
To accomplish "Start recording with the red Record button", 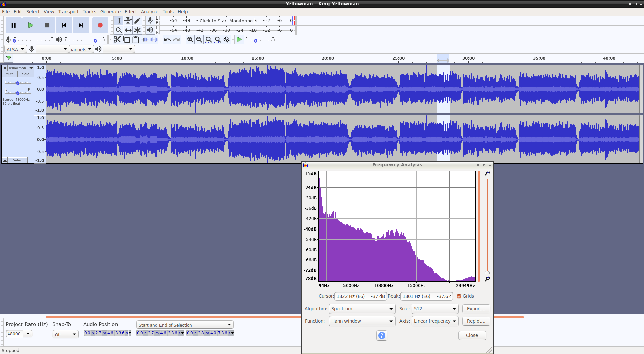I will click(100, 25).
